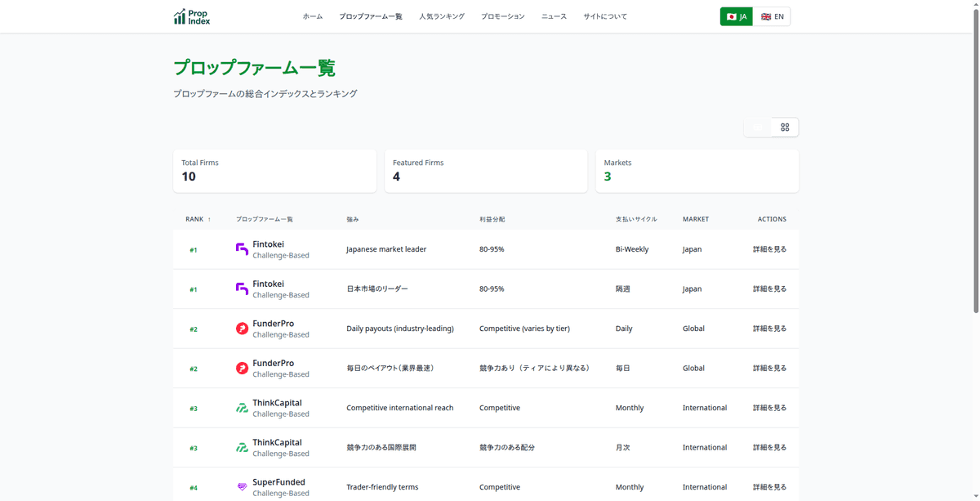Viewport: 980px width, 501px height.
Task: Click 詳細を見る in Competitive international reach row
Action: point(769,408)
